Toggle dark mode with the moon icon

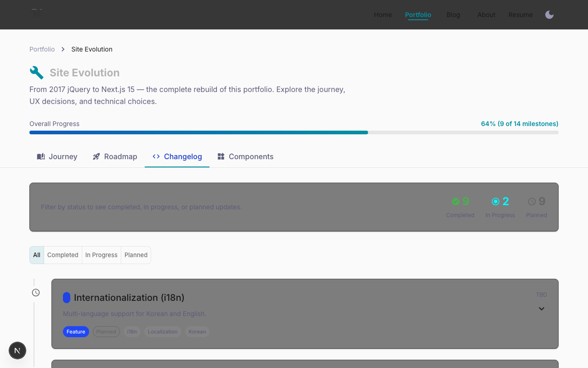549,15
